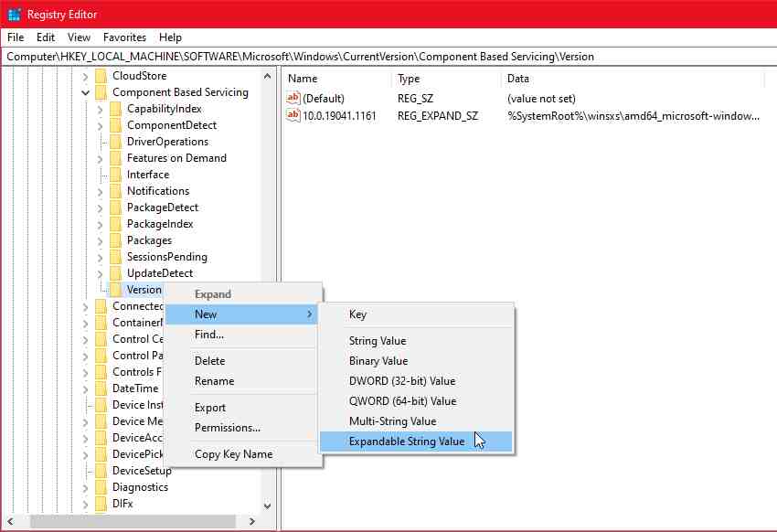
Task: Click the Registry Editor app icon in title bar
Action: pos(14,15)
